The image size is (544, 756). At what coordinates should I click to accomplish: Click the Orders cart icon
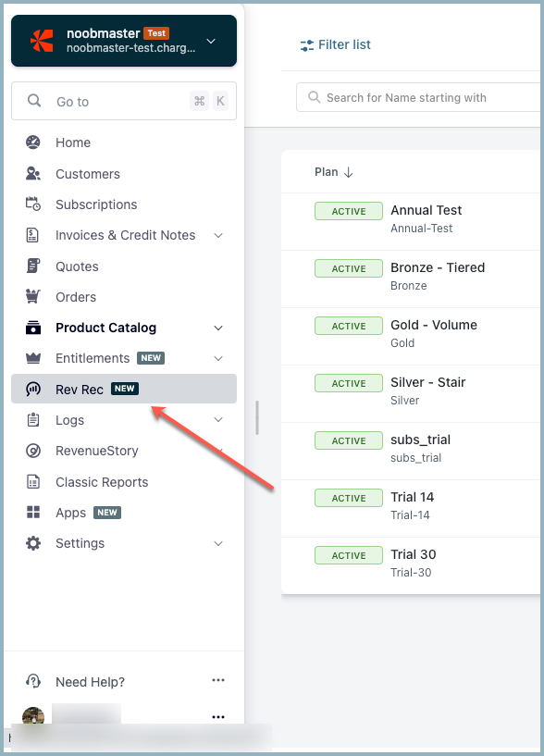click(x=32, y=296)
